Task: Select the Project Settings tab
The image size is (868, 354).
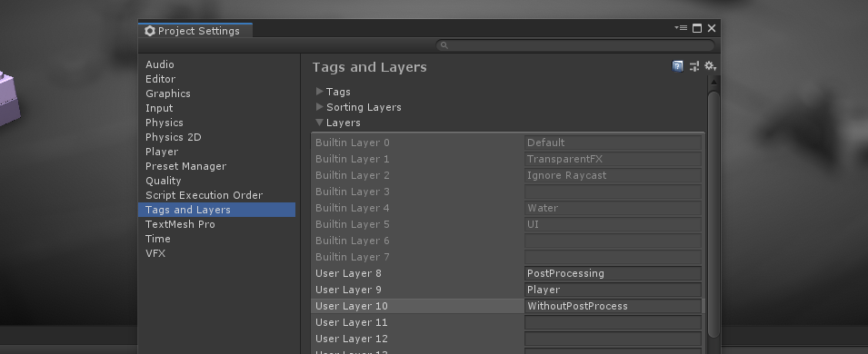Action: tap(195, 31)
